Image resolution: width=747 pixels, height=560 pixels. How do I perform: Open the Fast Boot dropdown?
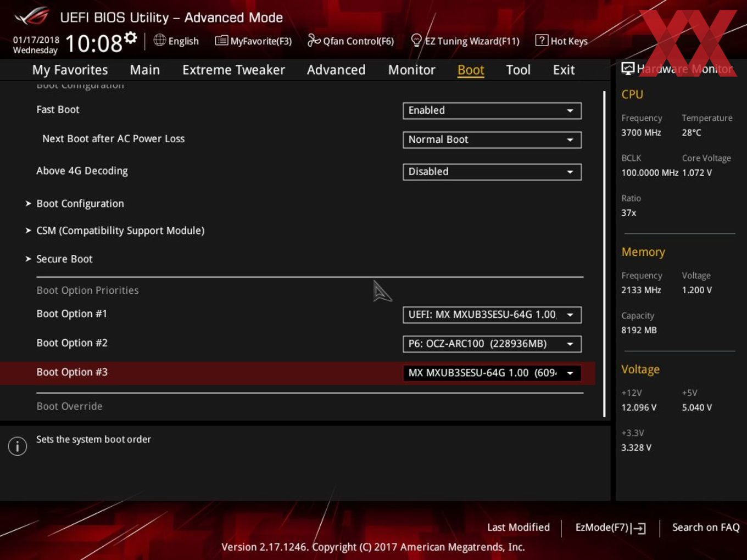pos(492,110)
